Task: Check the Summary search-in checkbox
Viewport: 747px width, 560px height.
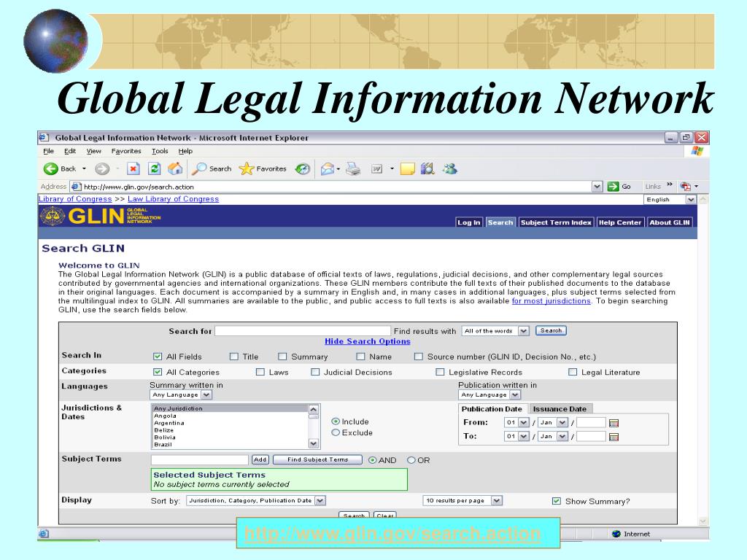Action: click(282, 356)
